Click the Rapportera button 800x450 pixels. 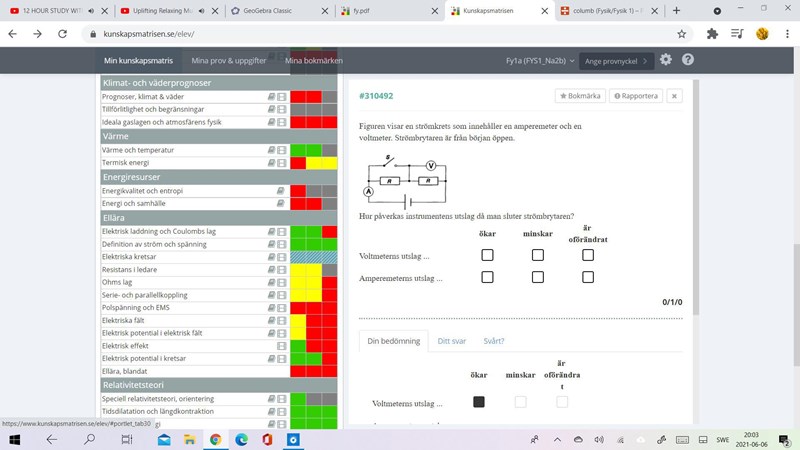(x=637, y=96)
